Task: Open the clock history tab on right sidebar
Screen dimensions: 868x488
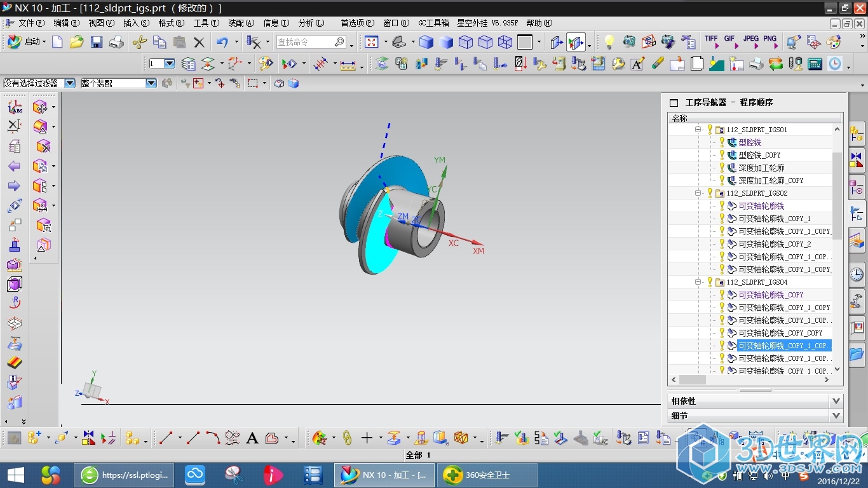Action: 857,274
